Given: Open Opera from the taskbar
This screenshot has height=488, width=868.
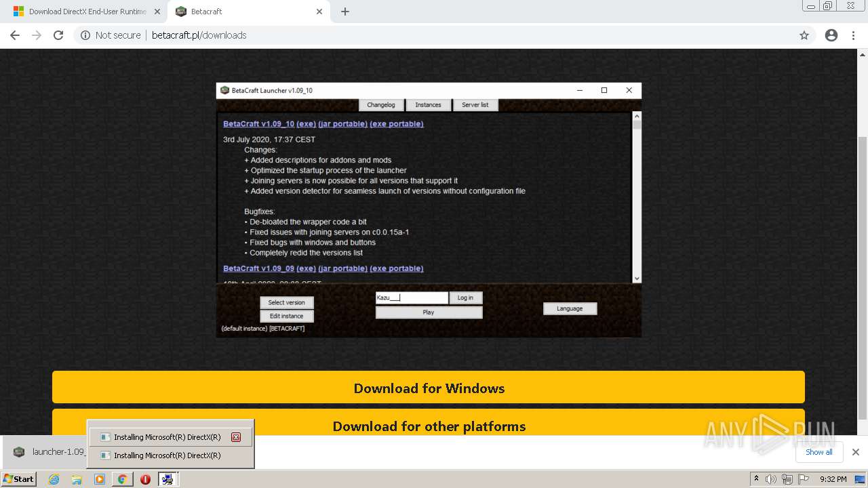Looking at the screenshot, I should (x=145, y=479).
